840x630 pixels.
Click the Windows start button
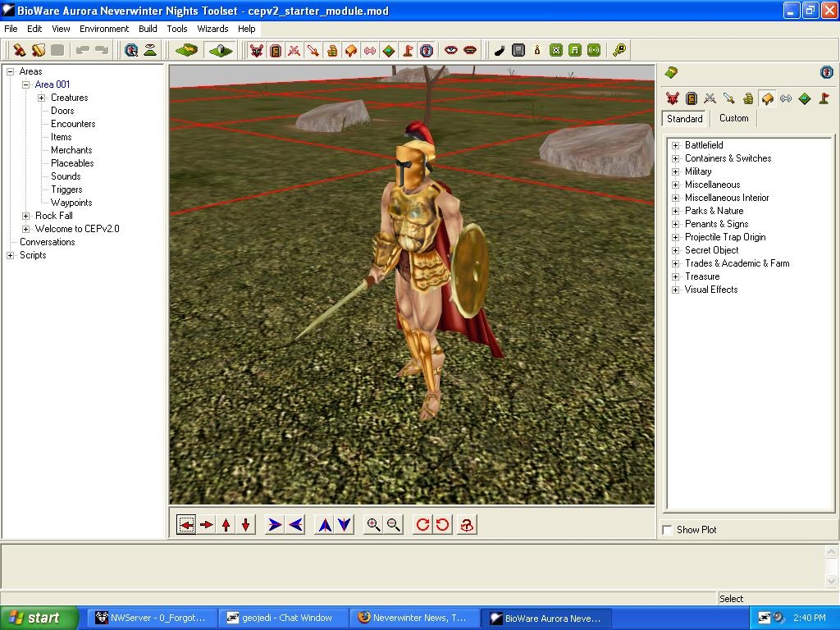point(39,618)
